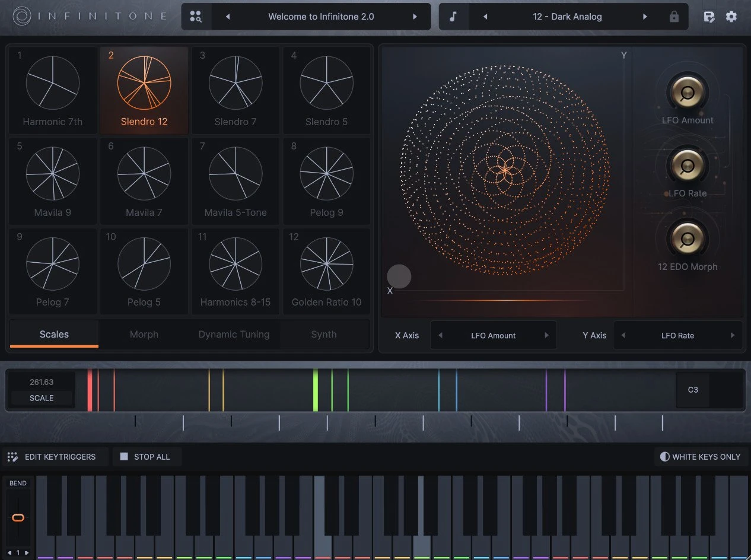This screenshot has height=560, width=751.
Task: Click the music note sound preset icon
Action: [453, 17]
